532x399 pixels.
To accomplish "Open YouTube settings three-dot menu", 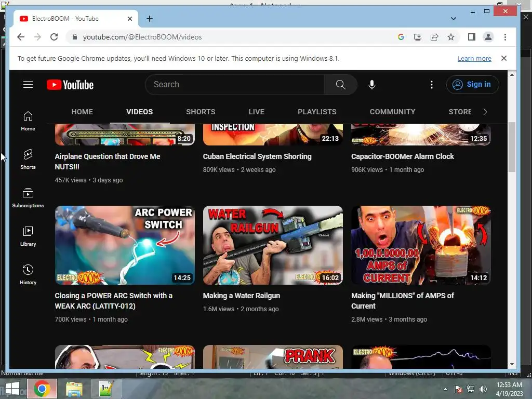I will coord(432,85).
